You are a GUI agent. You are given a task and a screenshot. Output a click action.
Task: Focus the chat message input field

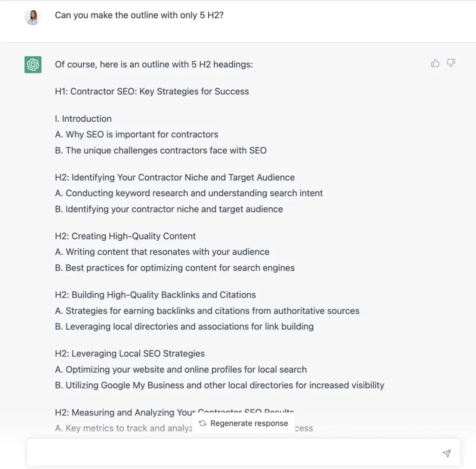(x=232, y=453)
